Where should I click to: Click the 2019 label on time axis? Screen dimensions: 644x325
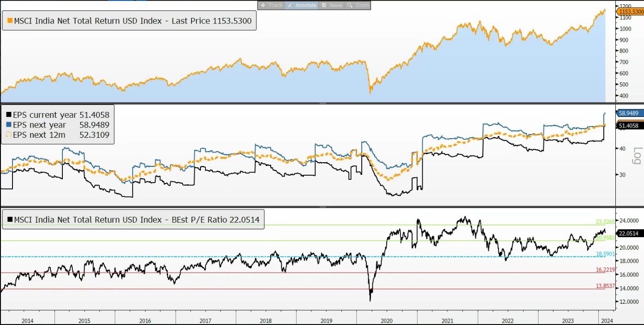(326, 320)
